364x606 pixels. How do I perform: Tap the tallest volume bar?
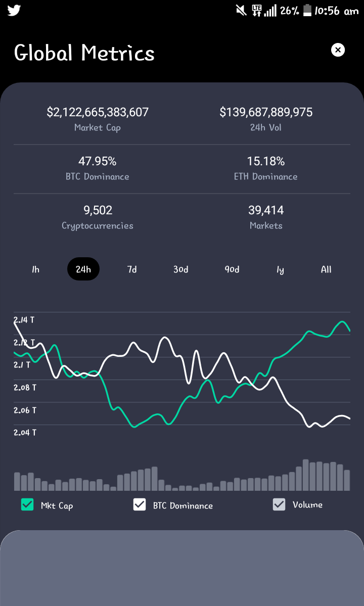(x=306, y=475)
